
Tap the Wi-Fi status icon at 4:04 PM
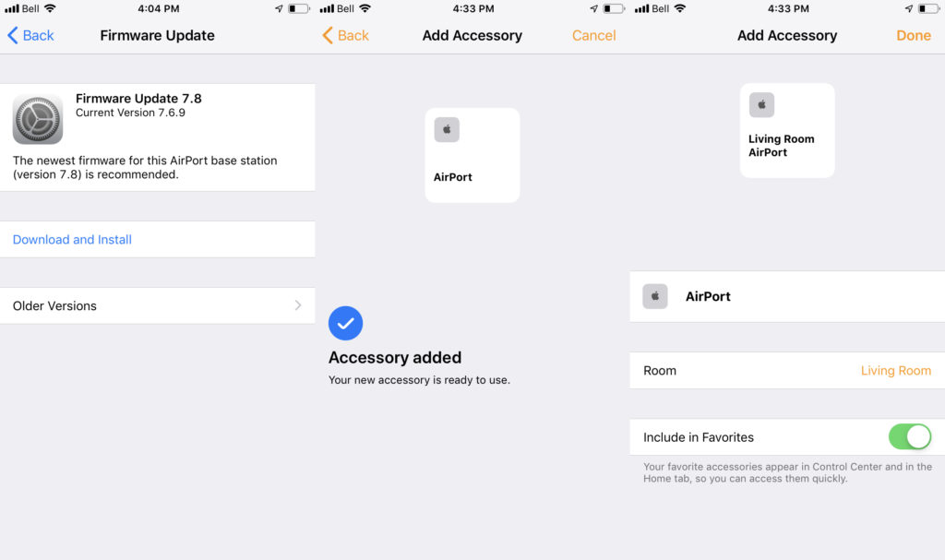(50, 8)
